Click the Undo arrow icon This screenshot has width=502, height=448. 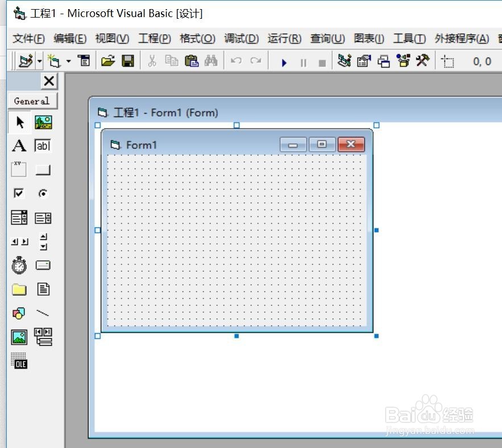(236, 60)
